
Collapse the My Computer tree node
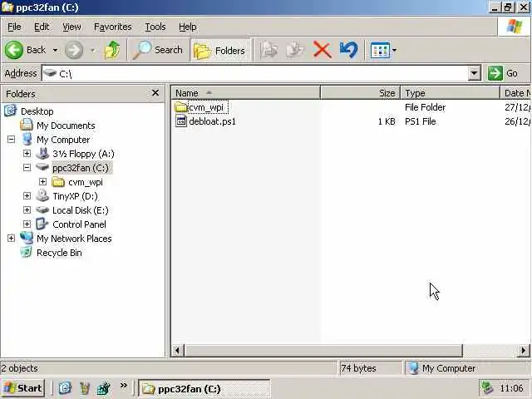pyautogui.click(x=11, y=140)
